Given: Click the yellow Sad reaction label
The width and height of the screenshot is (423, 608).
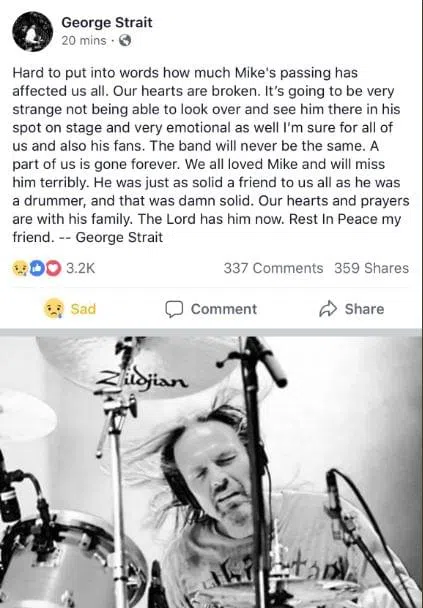Looking at the screenshot, I should pyautogui.click(x=83, y=309).
